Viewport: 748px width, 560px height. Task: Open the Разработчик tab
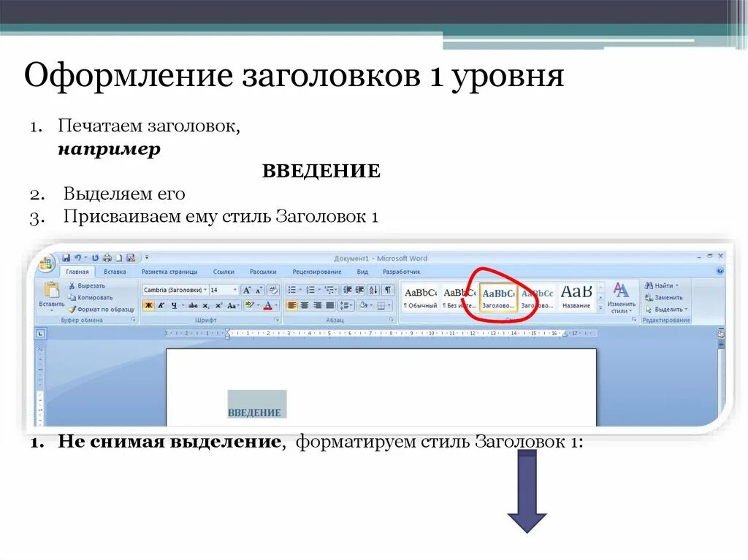(401, 272)
